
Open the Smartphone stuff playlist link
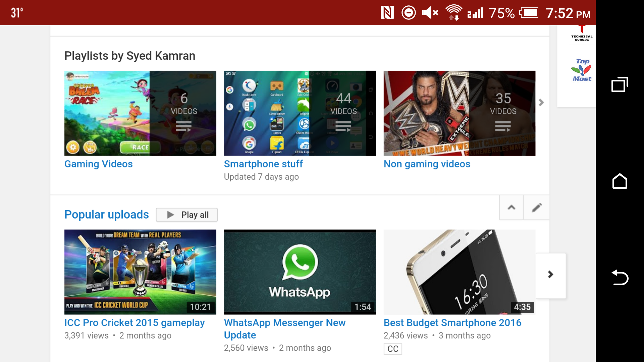click(x=263, y=164)
